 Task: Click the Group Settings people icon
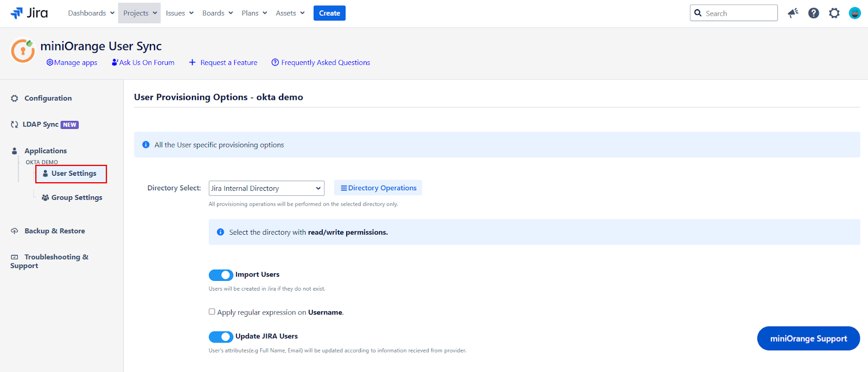(x=46, y=197)
